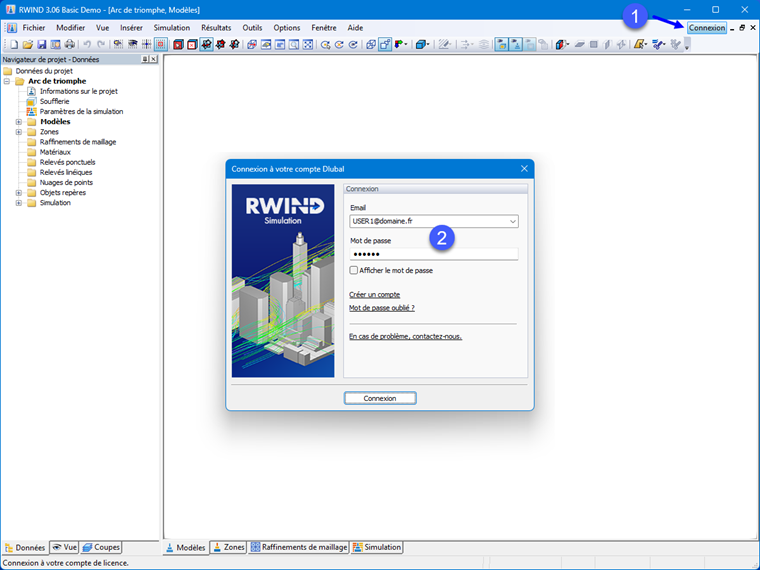Click the red-blue cube display icon
The height and width of the screenshot is (570, 760).
pyautogui.click(x=562, y=45)
